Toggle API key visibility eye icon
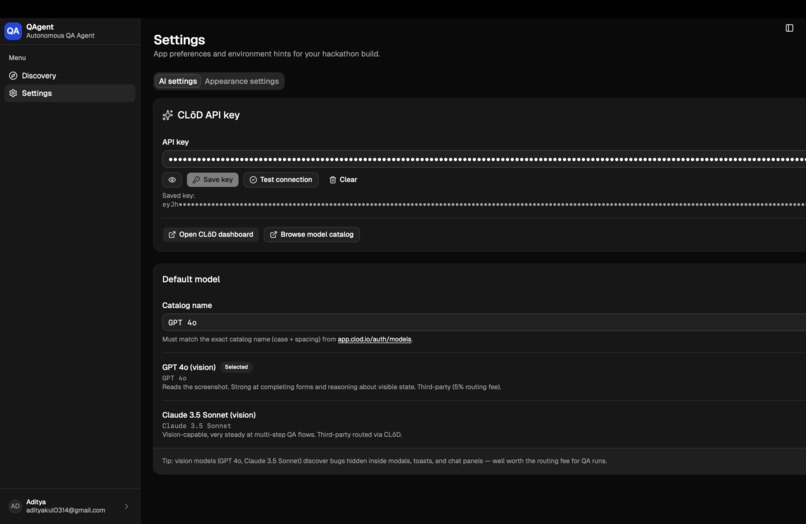 point(172,179)
